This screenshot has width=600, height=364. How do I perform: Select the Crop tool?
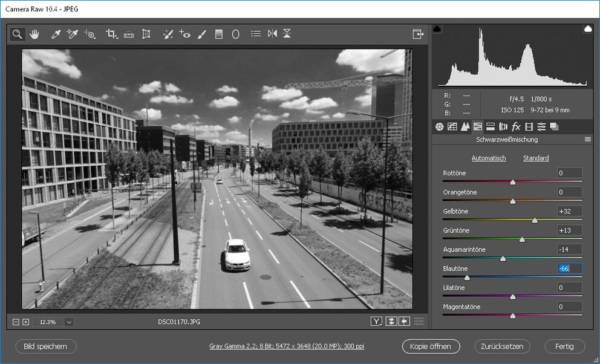pos(112,34)
